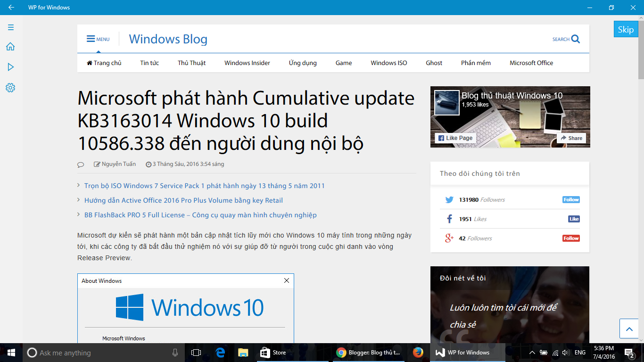Select Tin tức menu item

point(149,63)
